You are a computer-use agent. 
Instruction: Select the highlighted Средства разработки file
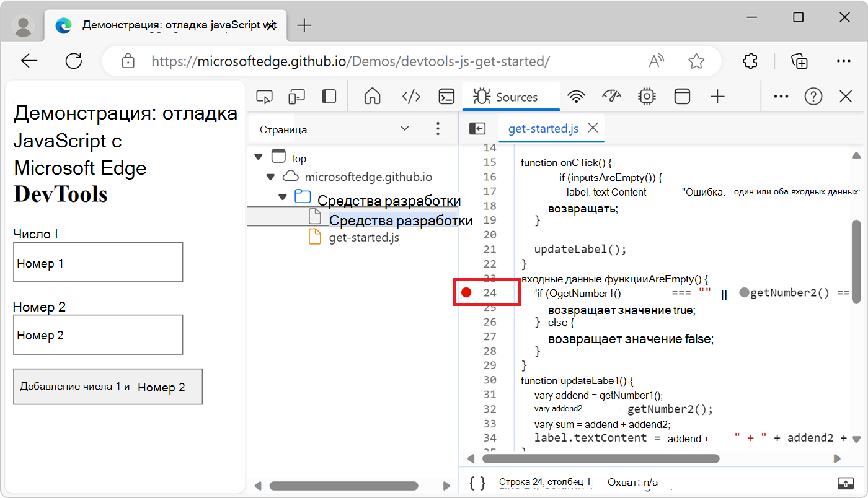401,221
